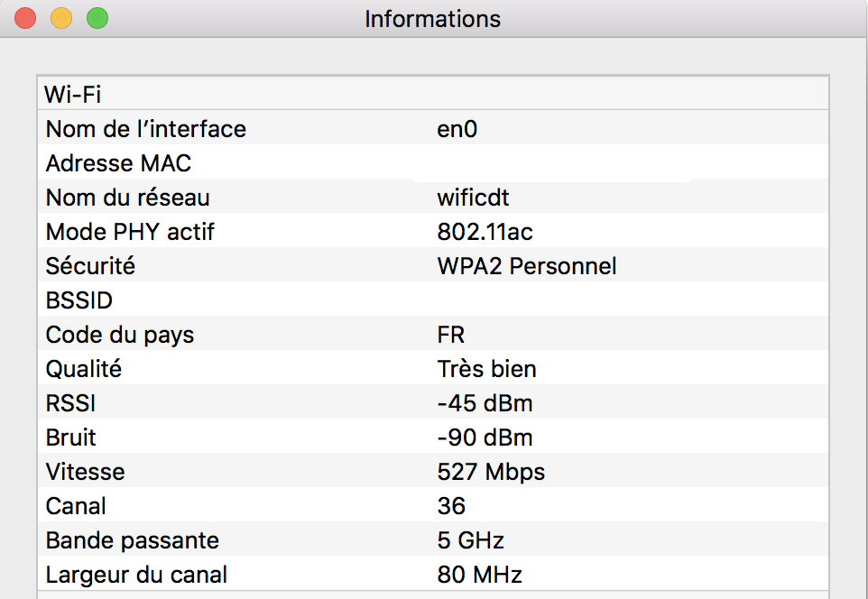The height and width of the screenshot is (599, 868).
Task: Minimize the window using the yellow button
Action: click(x=61, y=18)
